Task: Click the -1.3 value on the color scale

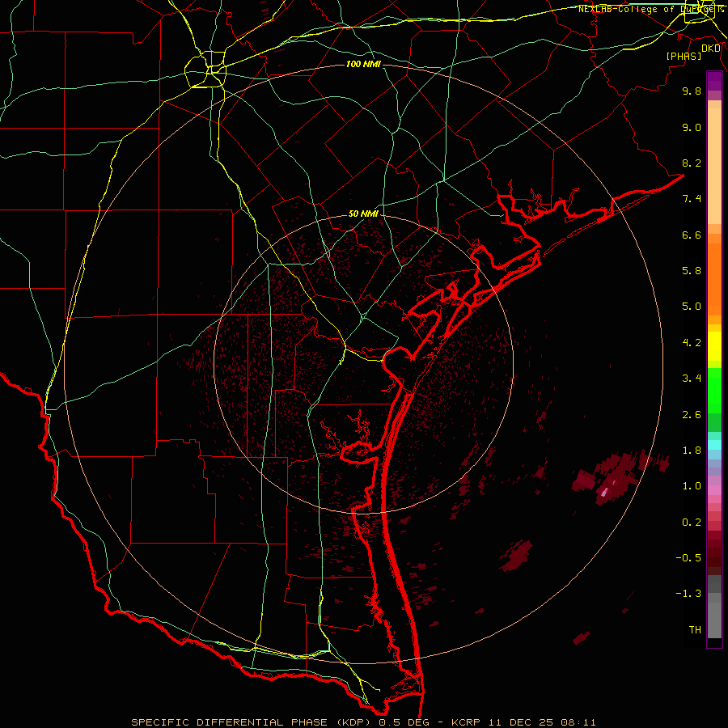Action: 688,594
